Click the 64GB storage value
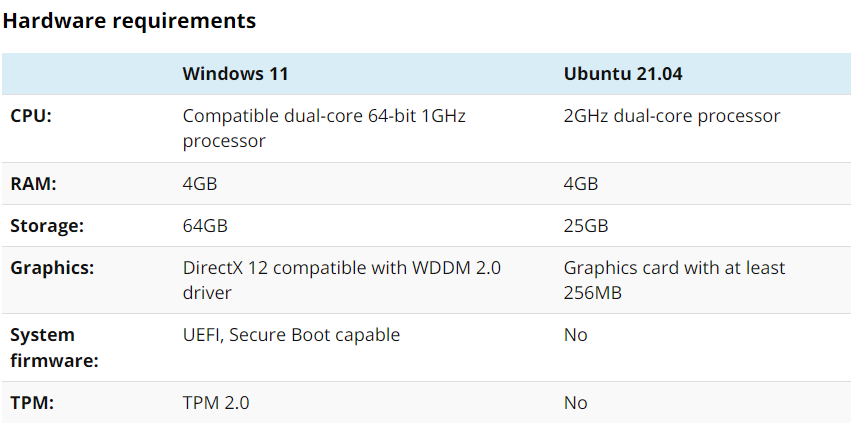 [x=205, y=226]
